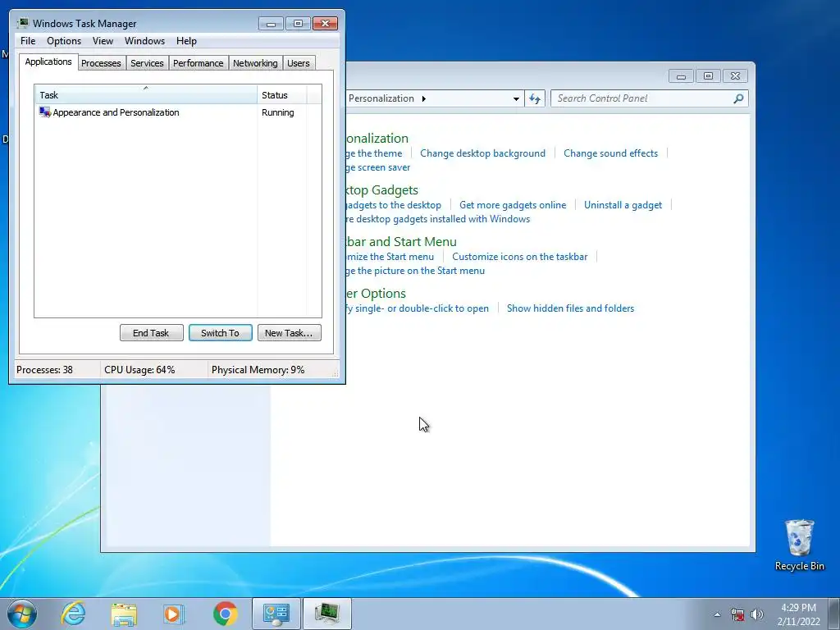Open Get more gadgets online link
This screenshot has width=840, height=630.
[513, 204]
